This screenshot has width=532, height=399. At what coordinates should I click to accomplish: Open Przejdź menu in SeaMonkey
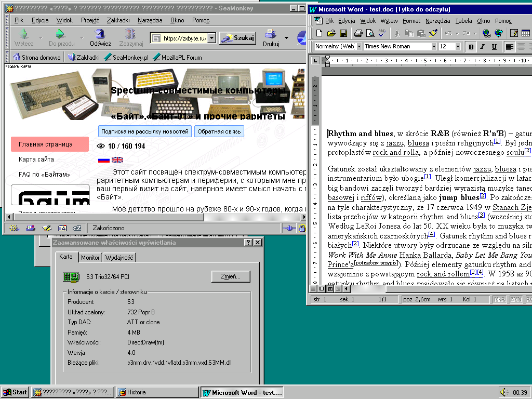point(90,20)
